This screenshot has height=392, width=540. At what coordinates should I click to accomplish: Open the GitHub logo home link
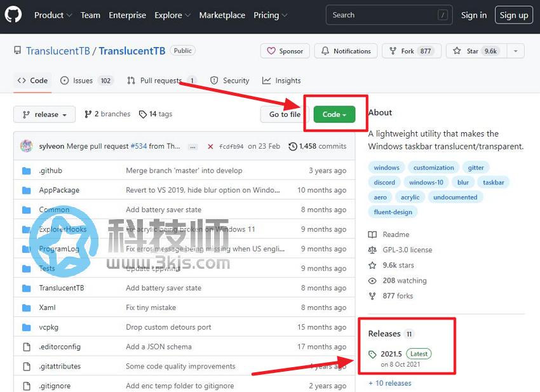point(13,15)
